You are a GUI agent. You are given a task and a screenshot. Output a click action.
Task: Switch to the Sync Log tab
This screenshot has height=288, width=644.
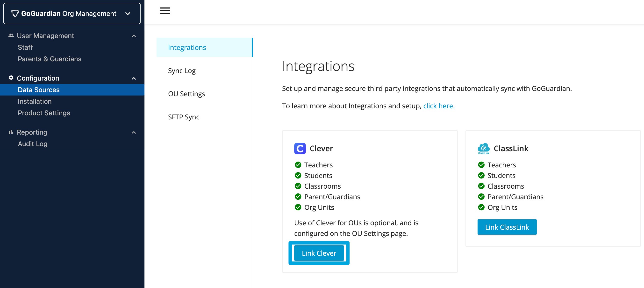pos(182,71)
